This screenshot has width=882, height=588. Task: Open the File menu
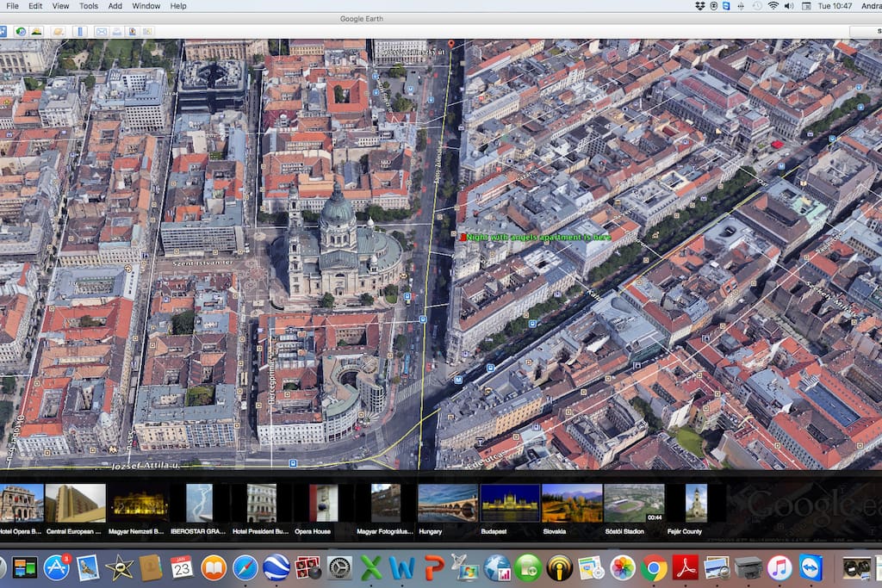[12, 6]
